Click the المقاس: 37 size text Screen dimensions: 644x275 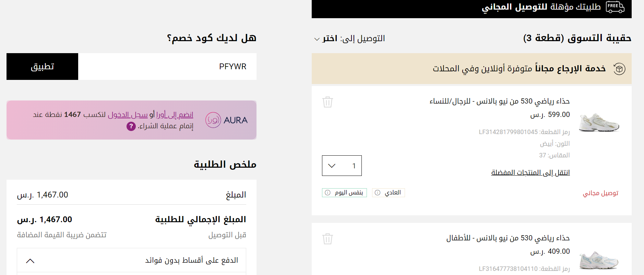[x=554, y=155]
